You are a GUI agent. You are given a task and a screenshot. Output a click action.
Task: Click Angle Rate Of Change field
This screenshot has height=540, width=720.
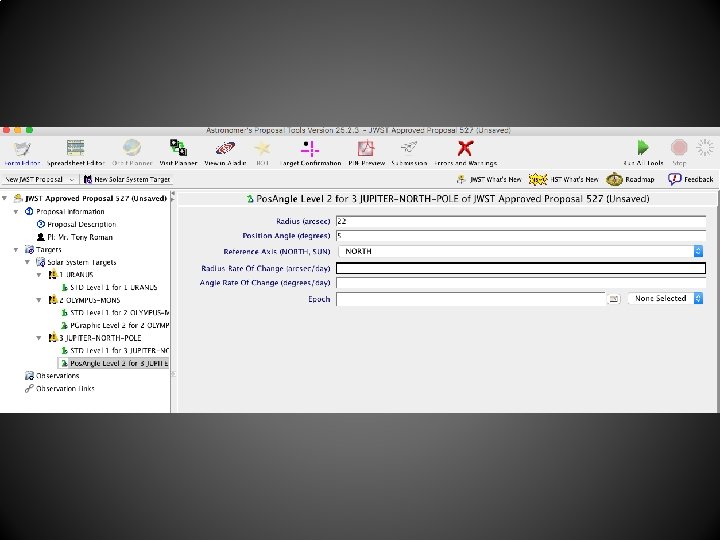[x=521, y=283]
